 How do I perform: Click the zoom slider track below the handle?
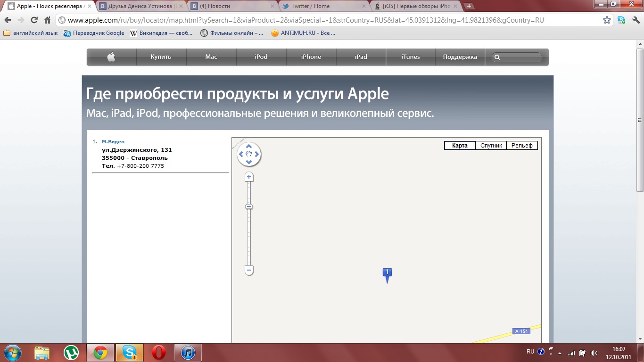click(249, 238)
